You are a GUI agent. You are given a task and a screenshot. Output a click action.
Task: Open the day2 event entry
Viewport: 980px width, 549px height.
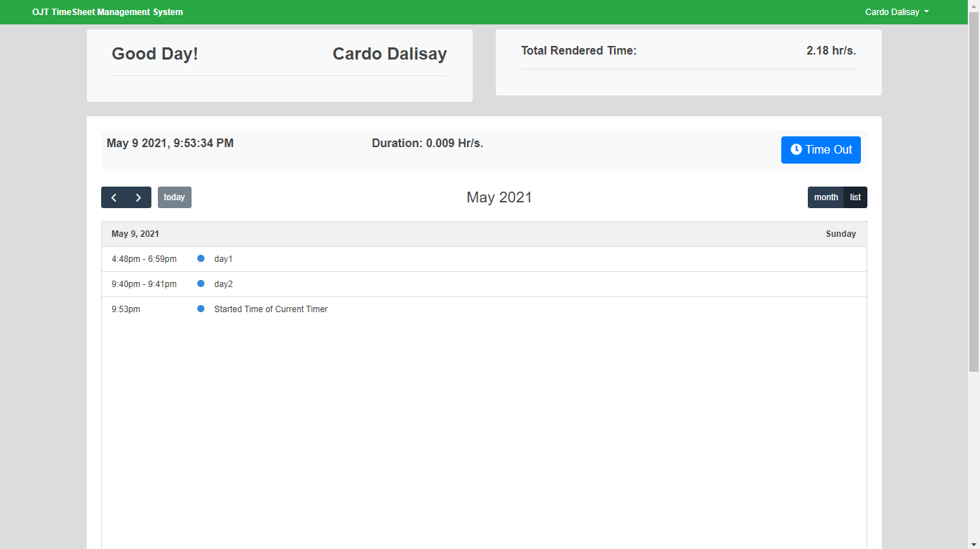pyautogui.click(x=223, y=283)
